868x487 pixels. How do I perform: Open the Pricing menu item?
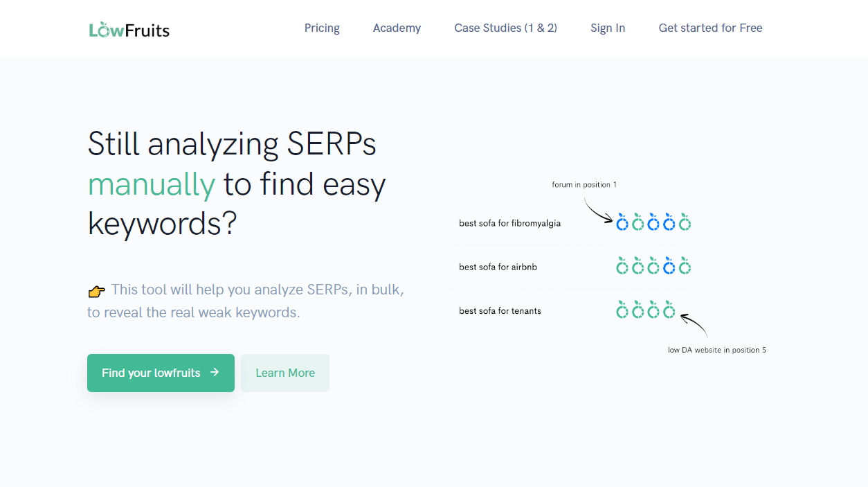tap(322, 28)
